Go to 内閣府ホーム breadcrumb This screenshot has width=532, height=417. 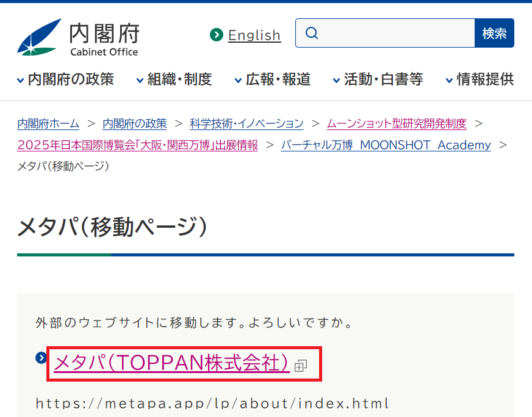[48, 123]
